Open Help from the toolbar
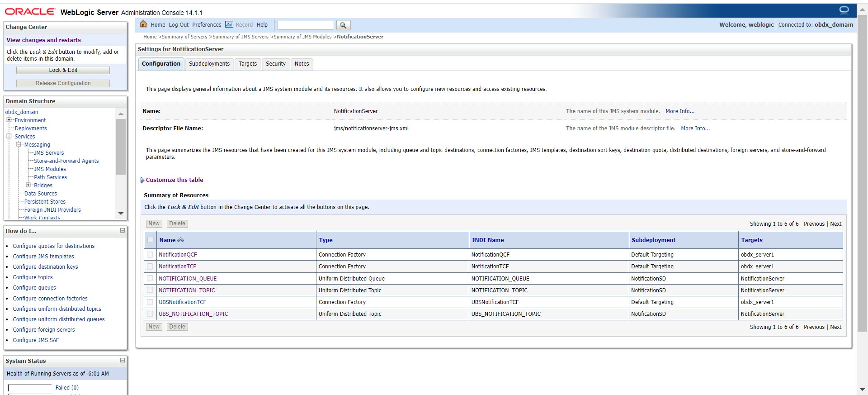868x395 pixels. click(x=262, y=25)
